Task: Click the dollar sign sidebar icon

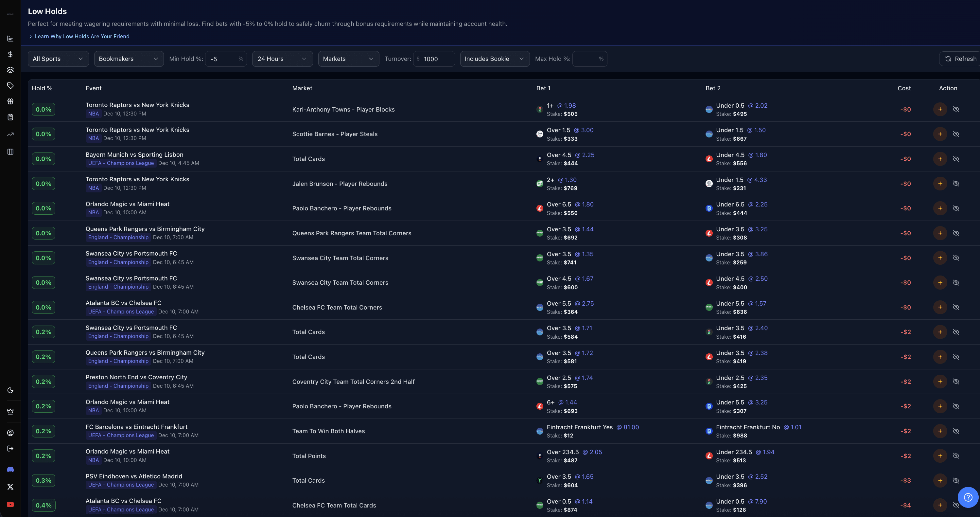Action: click(10, 54)
